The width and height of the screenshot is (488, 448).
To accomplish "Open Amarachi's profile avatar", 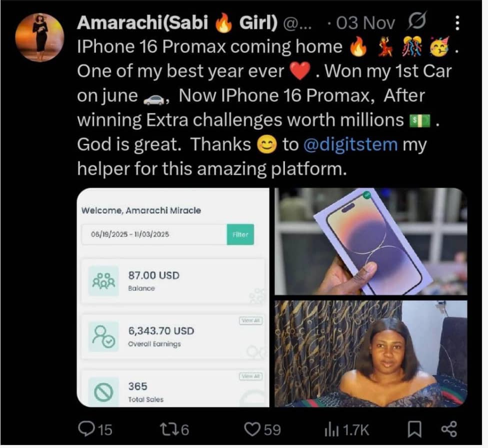I will tap(39, 37).
